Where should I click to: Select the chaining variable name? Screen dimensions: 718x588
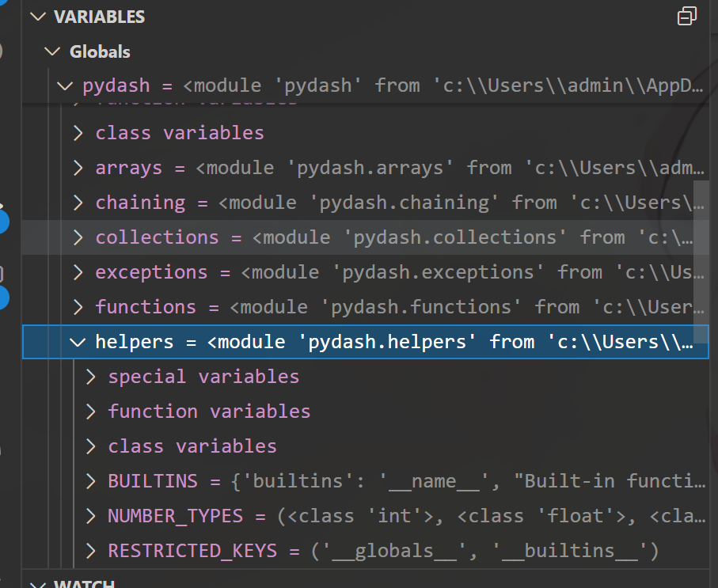[x=140, y=203]
